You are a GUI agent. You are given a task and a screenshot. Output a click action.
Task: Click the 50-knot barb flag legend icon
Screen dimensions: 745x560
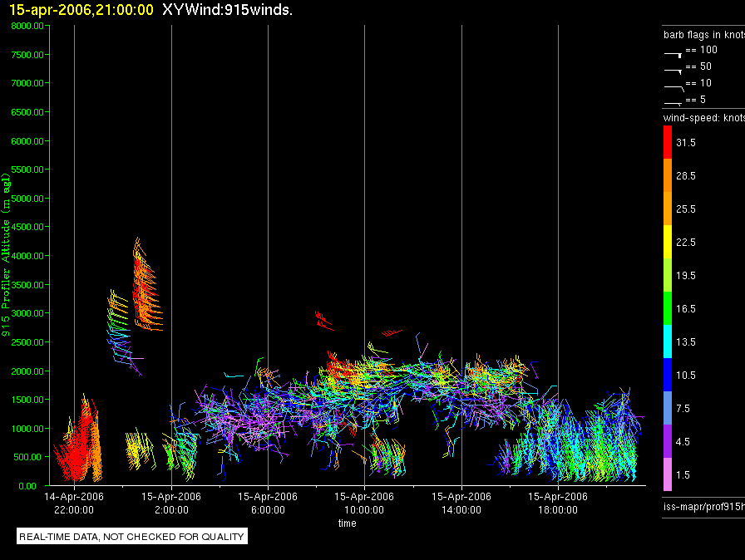[x=673, y=71]
